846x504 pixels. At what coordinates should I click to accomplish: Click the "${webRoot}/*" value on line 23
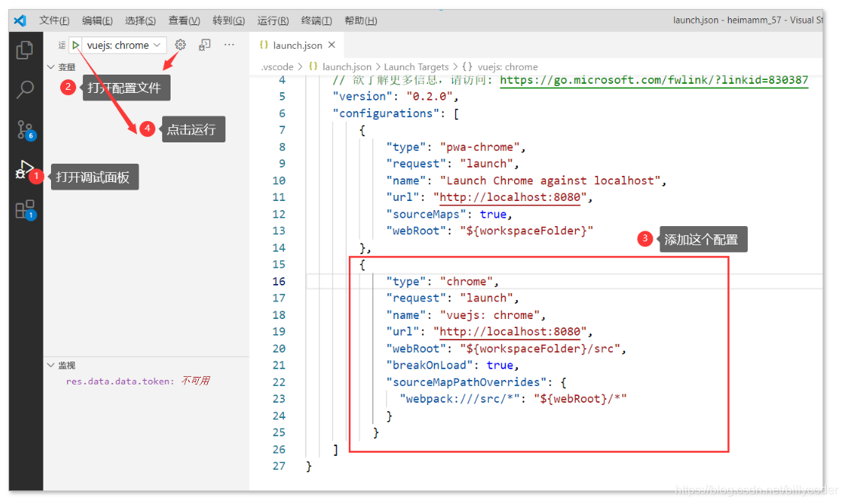tap(580, 399)
